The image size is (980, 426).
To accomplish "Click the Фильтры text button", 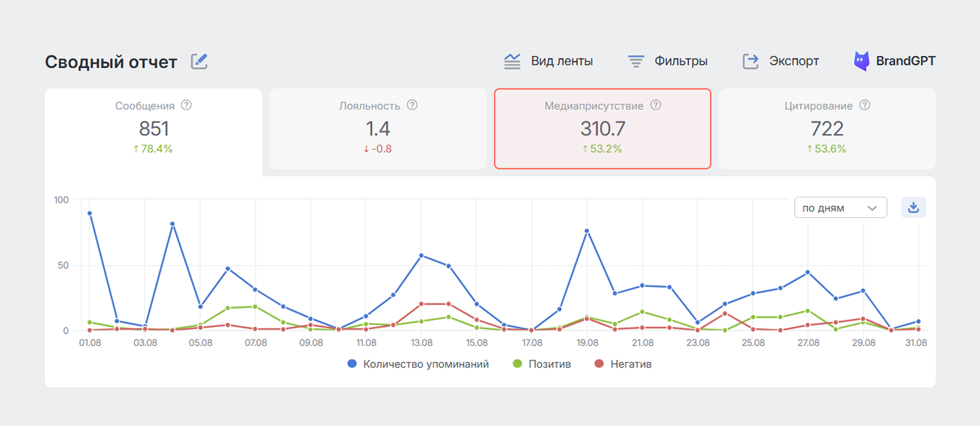I will point(681,61).
